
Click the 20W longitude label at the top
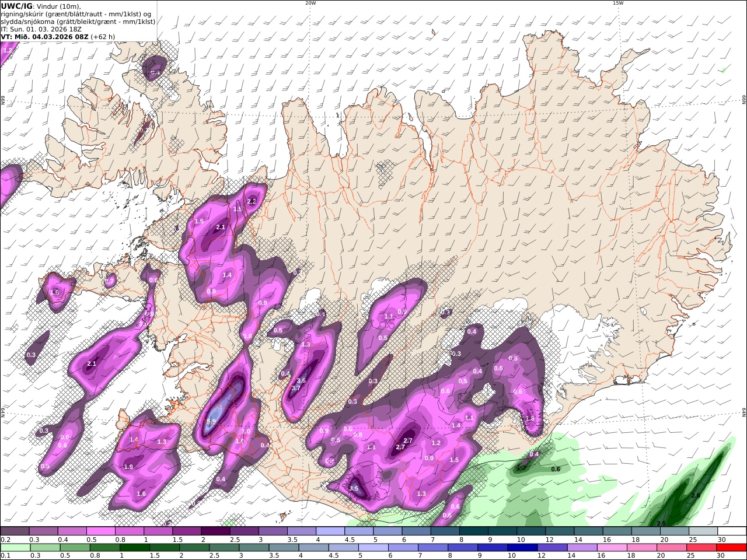(310, 3)
